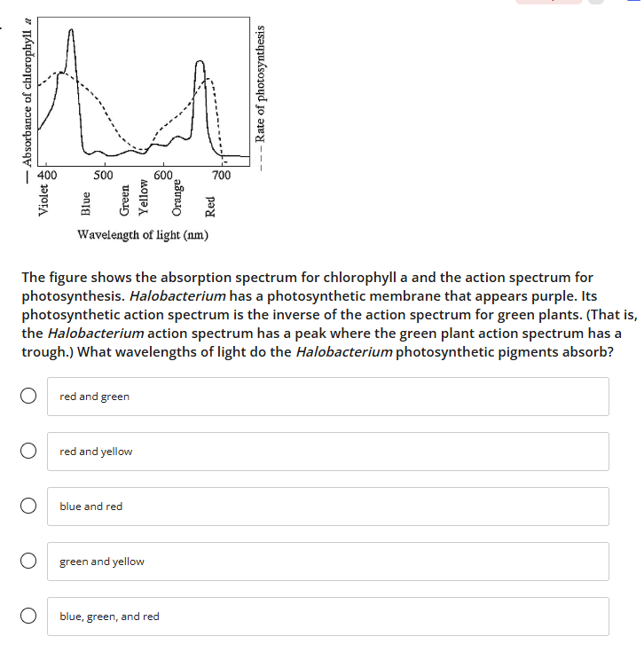Click the 'Wavelength of light (nm)' axis label
The image size is (644, 660).
143,235
